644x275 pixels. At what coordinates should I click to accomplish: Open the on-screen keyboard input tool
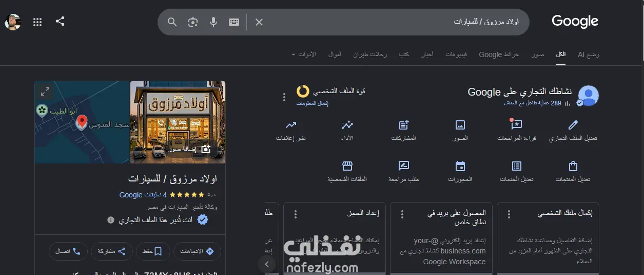234,22
